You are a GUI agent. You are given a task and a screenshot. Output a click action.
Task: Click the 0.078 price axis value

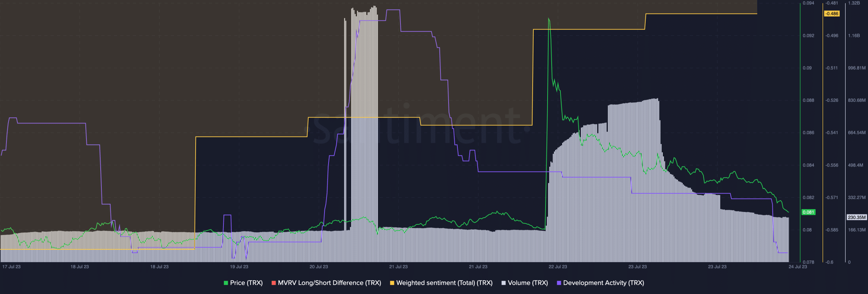pos(808,262)
